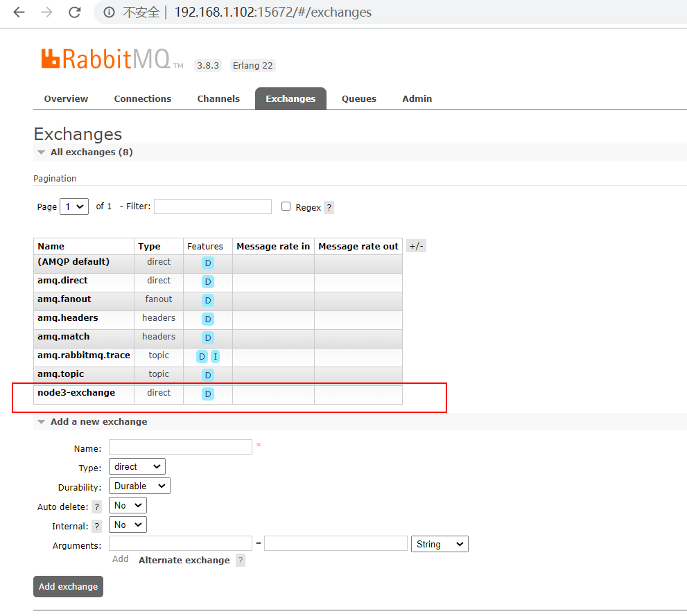Open the Alternate exchange help icon

240,560
